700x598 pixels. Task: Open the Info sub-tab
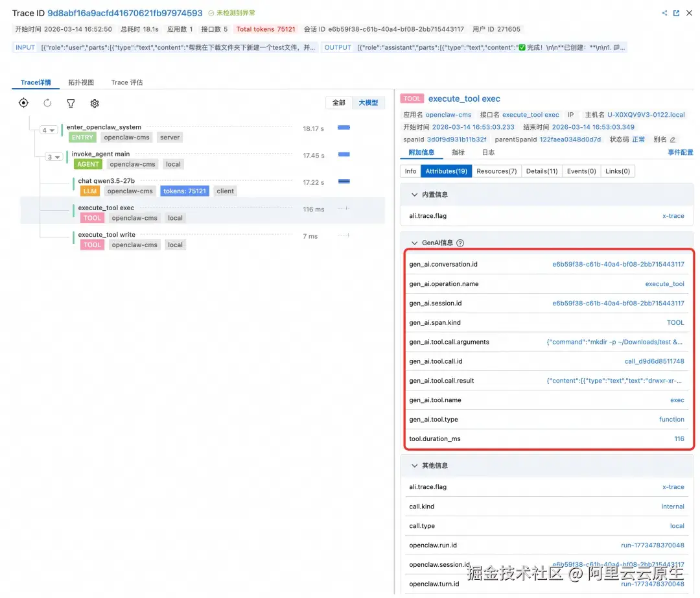[411, 171]
